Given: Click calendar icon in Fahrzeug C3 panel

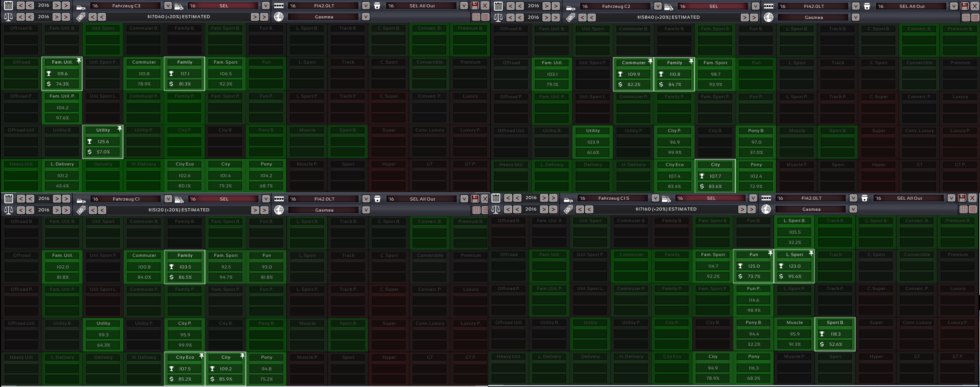Looking at the screenshot, I should click(x=8, y=6).
